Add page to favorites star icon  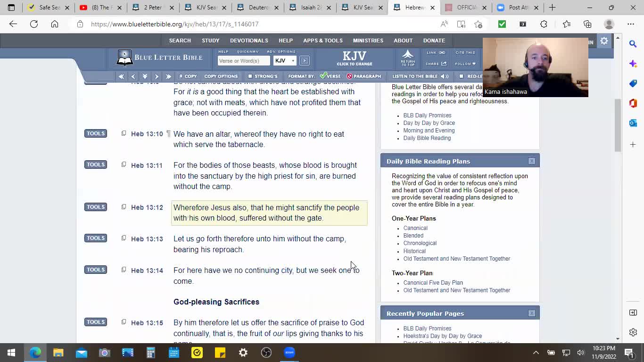coord(479,24)
